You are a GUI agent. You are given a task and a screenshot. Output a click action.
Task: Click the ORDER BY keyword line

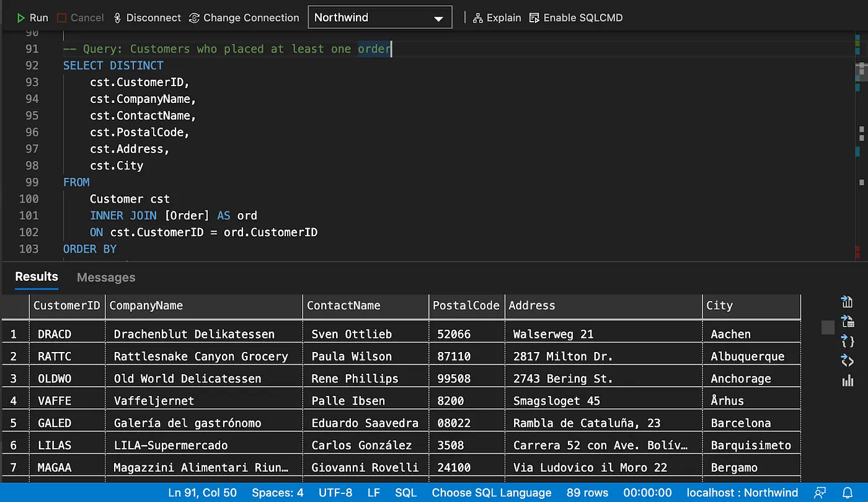pyautogui.click(x=90, y=249)
